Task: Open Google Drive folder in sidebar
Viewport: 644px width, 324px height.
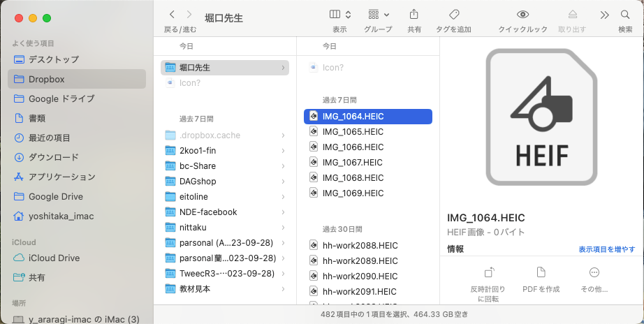Action: tap(77, 197)
